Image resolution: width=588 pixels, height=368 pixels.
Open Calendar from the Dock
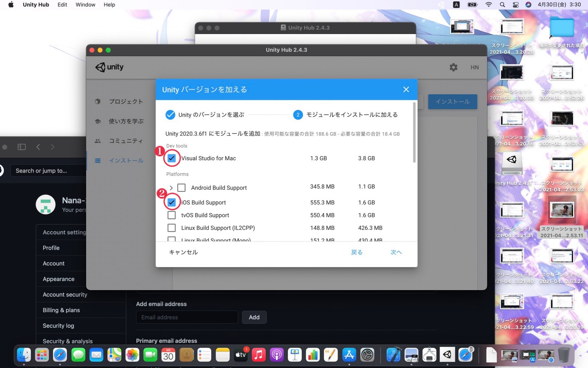click(x=168, y=355)
